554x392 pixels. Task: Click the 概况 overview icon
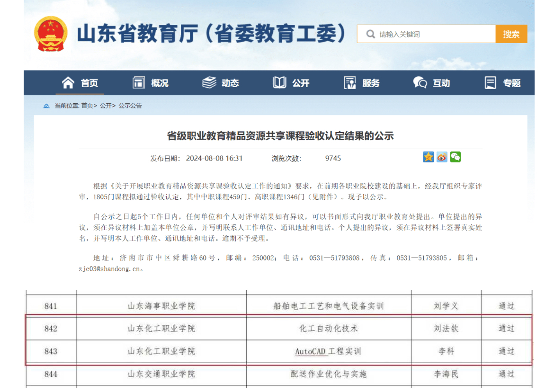[139, 83]
